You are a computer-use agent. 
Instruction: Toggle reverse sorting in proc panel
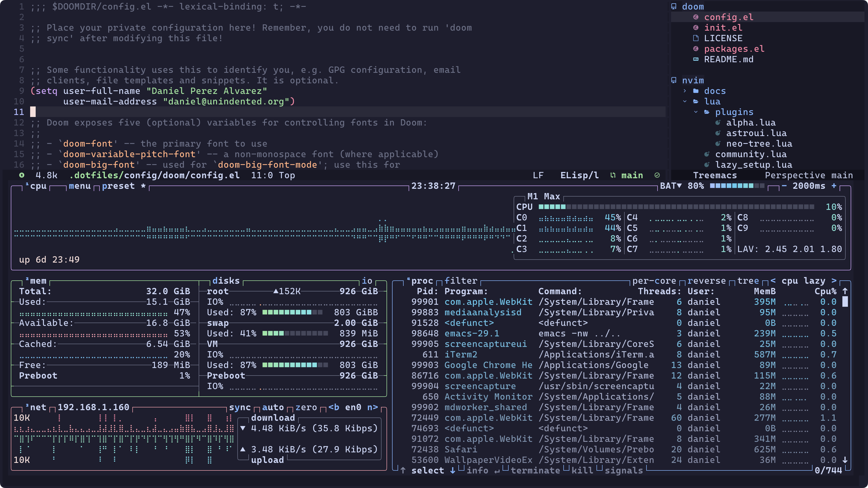pos(706,281)
